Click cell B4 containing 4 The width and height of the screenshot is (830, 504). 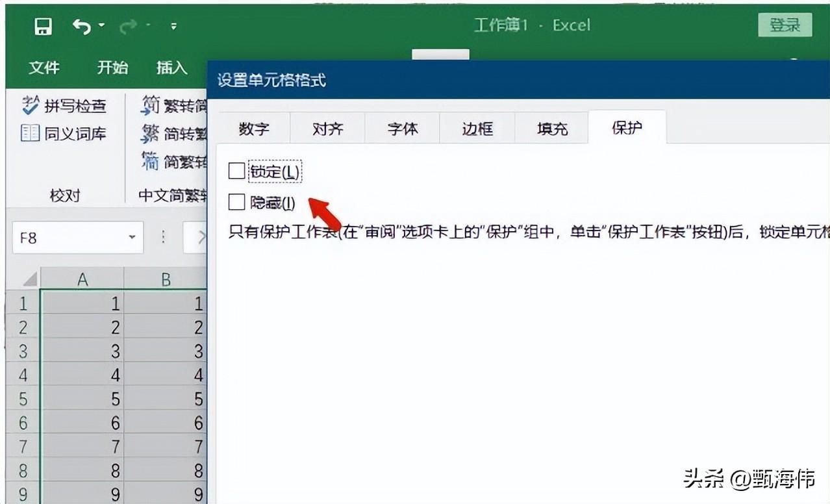pos(166,375)
